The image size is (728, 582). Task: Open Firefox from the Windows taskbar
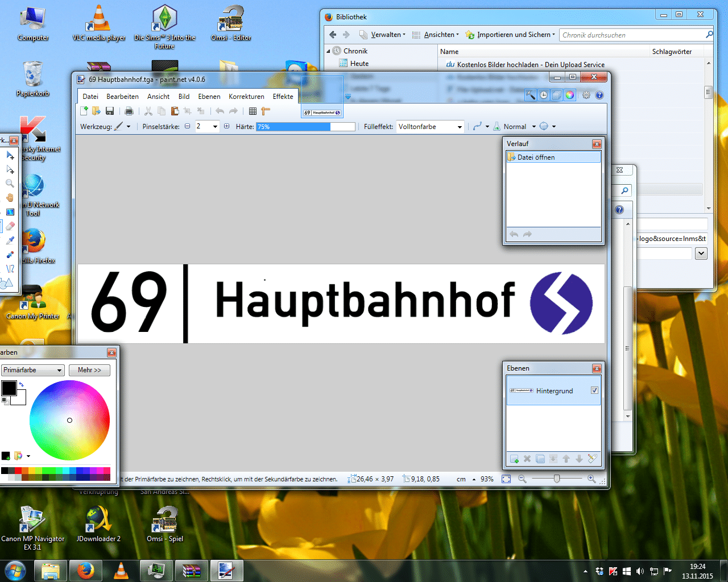tap(85, 570)
